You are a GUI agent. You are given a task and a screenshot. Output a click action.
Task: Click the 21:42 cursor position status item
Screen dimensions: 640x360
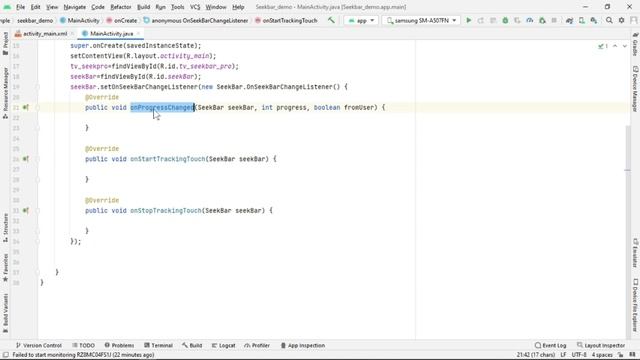point(536,355)
